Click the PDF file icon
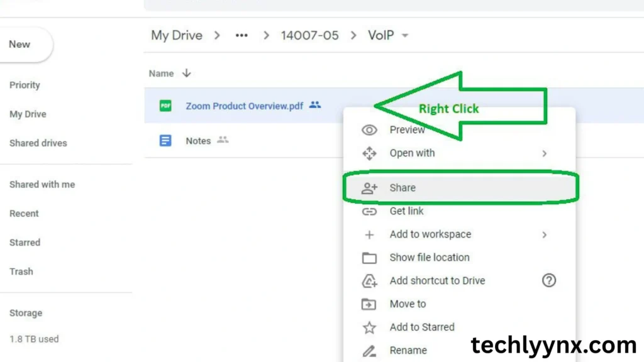This screenshot has height=362, width=644. tap(165, 106)
